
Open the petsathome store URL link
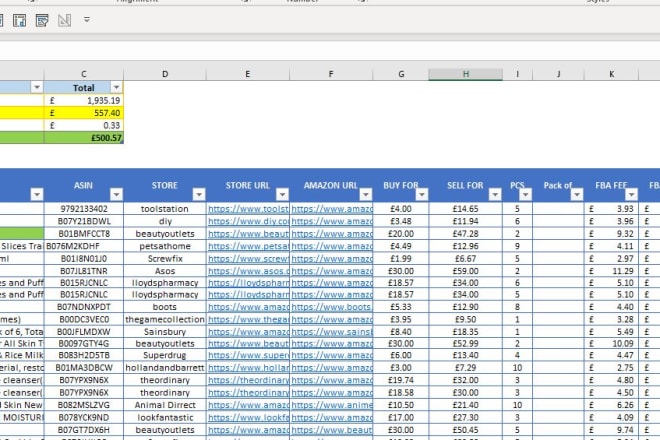[248, 246]
